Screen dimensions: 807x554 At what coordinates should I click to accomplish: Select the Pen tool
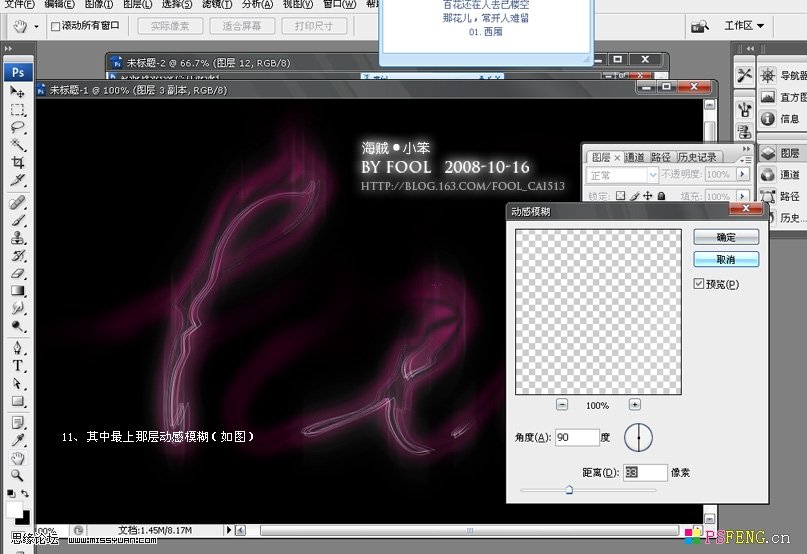(x=17, y=348)
